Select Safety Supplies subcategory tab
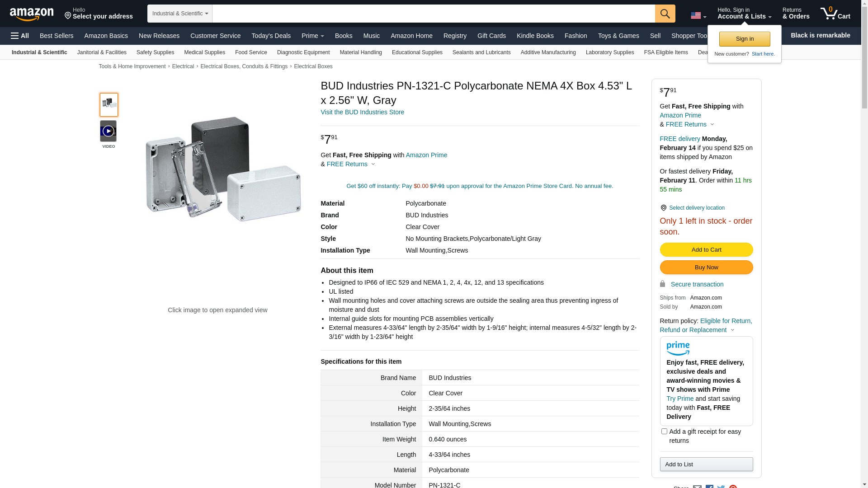868x488 pixels. 155,52
